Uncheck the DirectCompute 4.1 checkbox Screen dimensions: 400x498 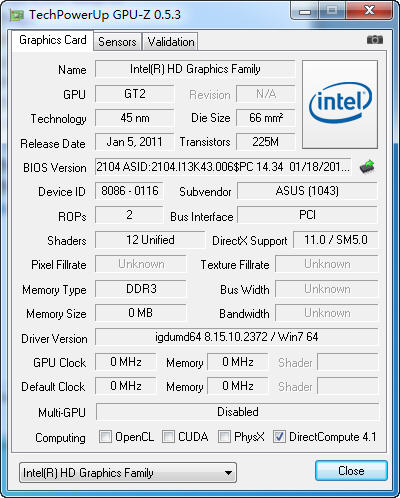click(279, 436)
